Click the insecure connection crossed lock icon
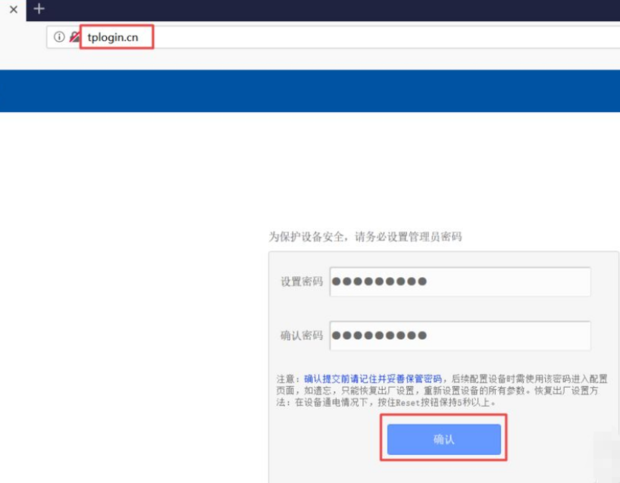 pyautogui.click(x=74, y=37)
